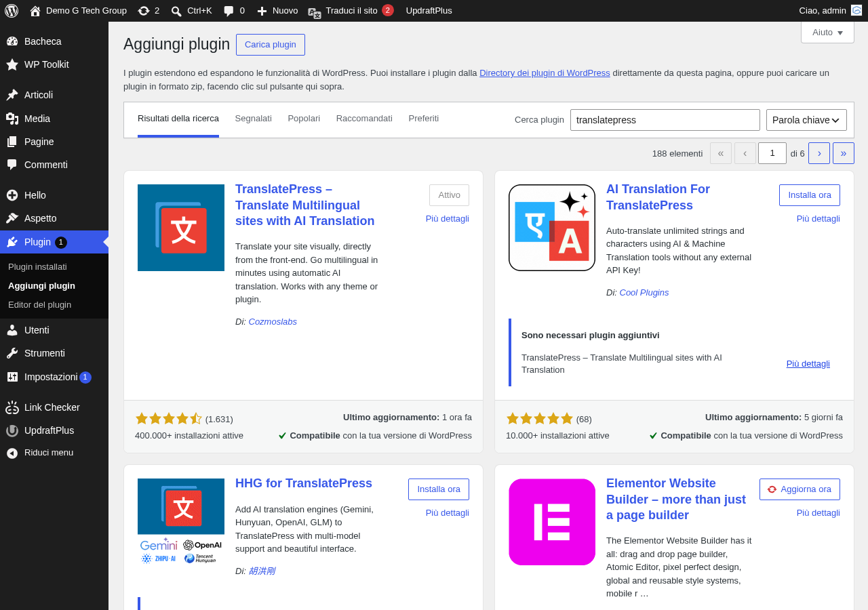
Task: Open Più dettagli in required plugins notice
Action: (x=808, y=363)
